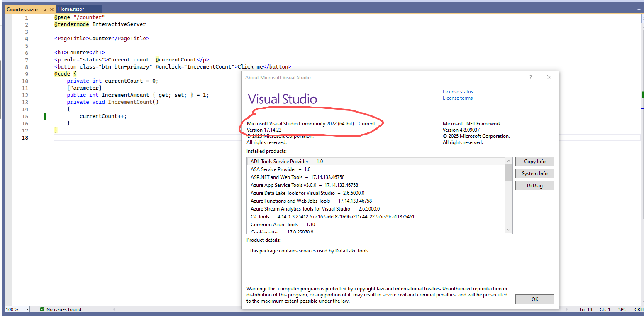Screen dimensions: 644x316
Task: Select Azure Stream Analytics Tools for Visual Studio
Action: [x=376, y=209]
